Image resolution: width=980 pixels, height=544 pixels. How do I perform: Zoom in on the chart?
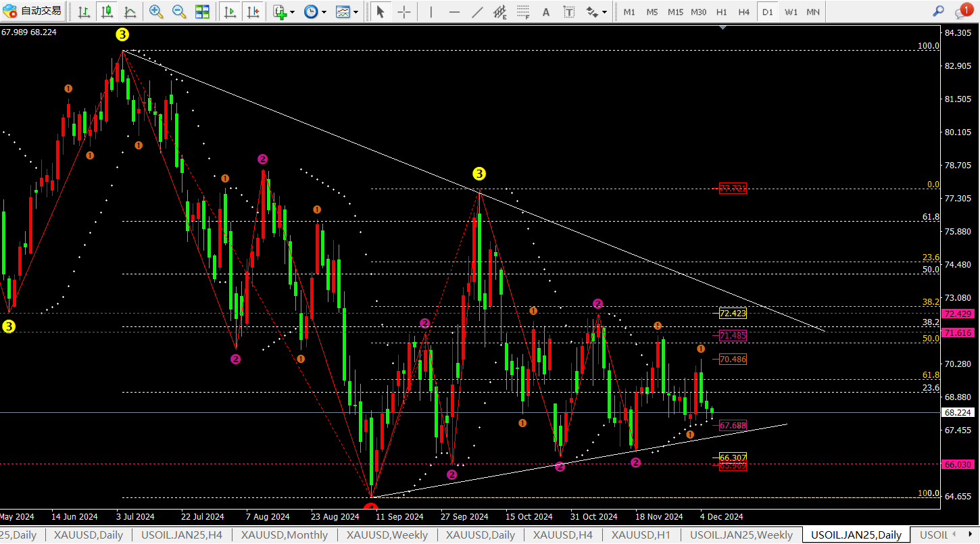coord(156,11)
